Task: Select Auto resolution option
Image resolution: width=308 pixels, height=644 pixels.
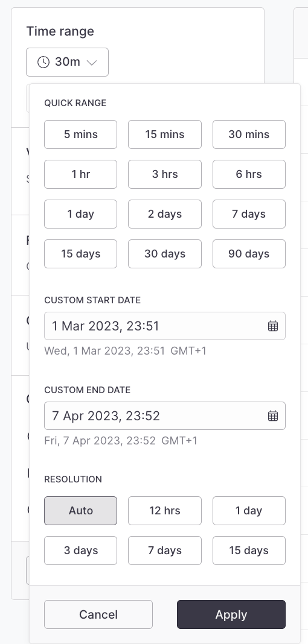Action: [x=80, y=511]
